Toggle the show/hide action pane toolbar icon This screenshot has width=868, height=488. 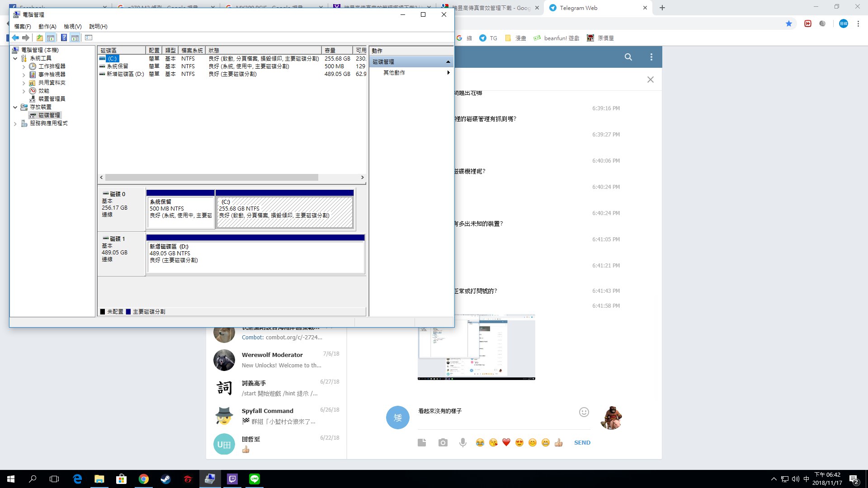point(75,38)
